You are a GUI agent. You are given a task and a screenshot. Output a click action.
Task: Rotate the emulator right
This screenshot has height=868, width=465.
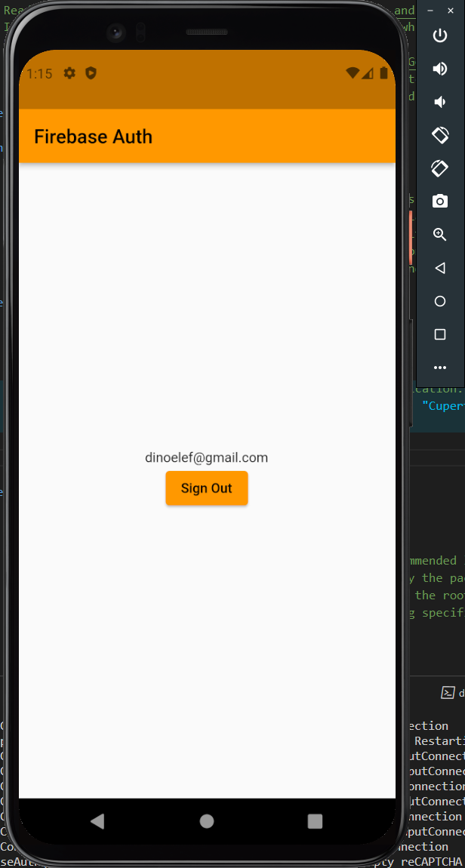click(439, 168)
